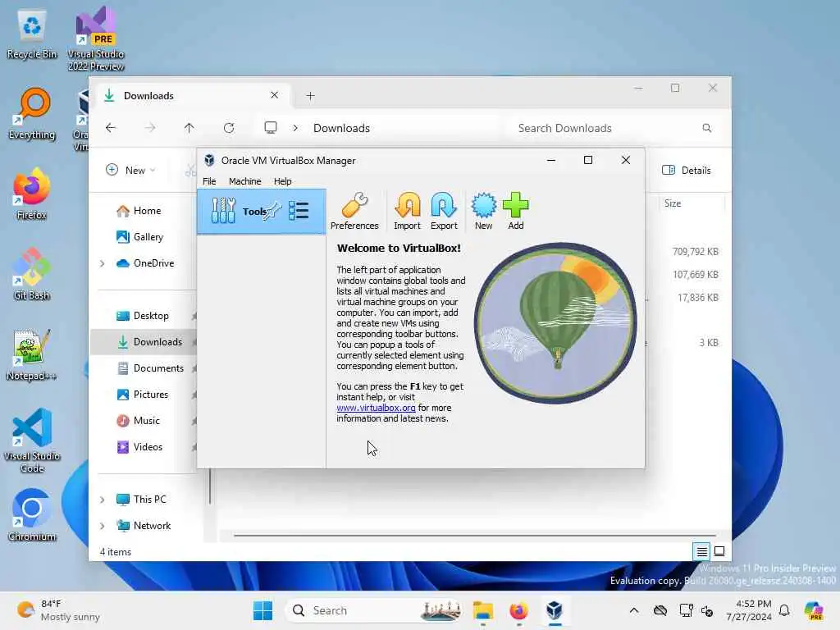This screenshot has height=630, width=840.
Task: Open the Windows Start menu
Action: (x=262, y=610)
